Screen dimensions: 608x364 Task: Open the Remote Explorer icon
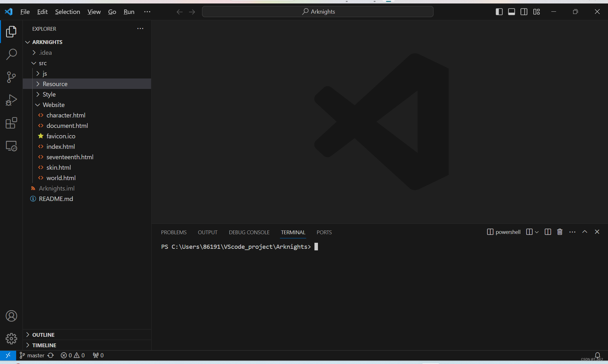tap(11, 146)
